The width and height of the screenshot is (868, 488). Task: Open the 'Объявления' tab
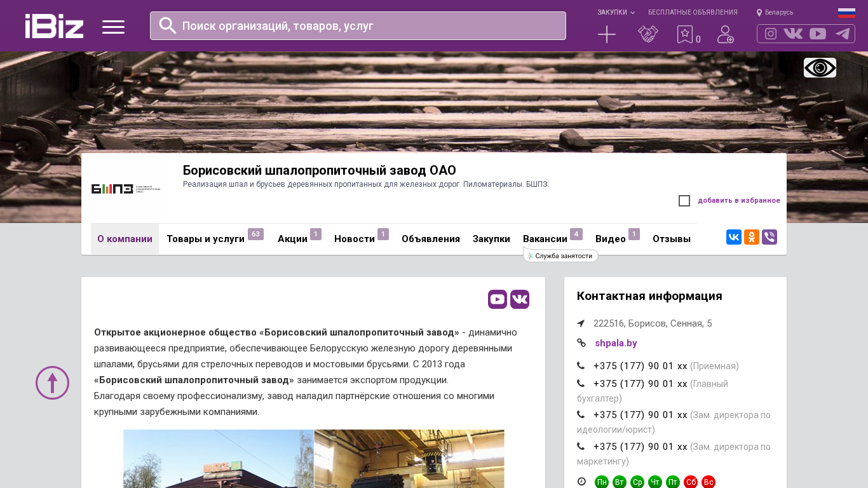(431, 239)
